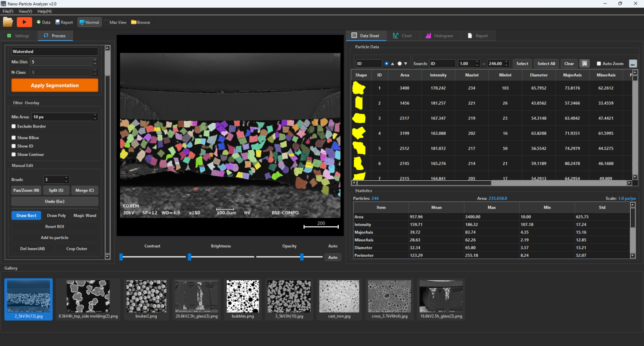
Task: Click the Report save disk icon
Action: pyautogui.click(x=58, y=22)
